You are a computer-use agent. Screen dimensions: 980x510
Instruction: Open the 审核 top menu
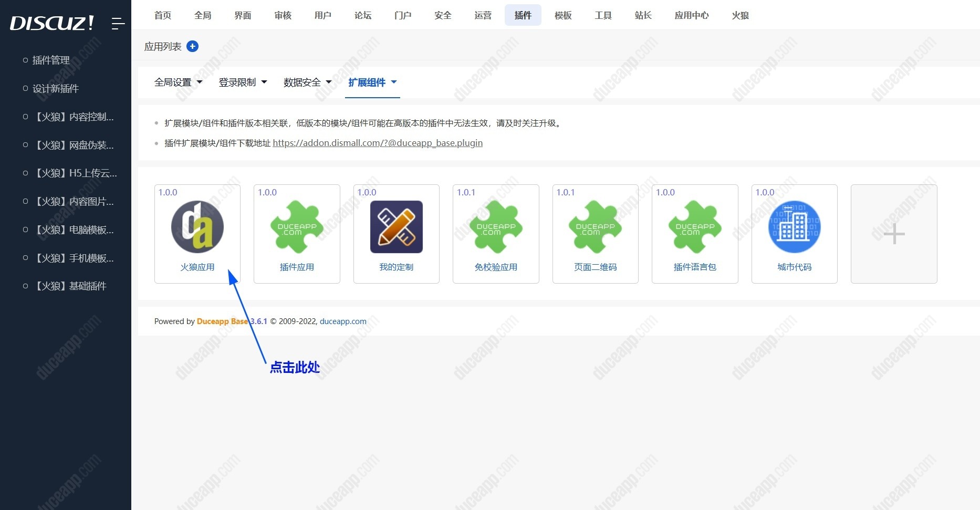283,15
